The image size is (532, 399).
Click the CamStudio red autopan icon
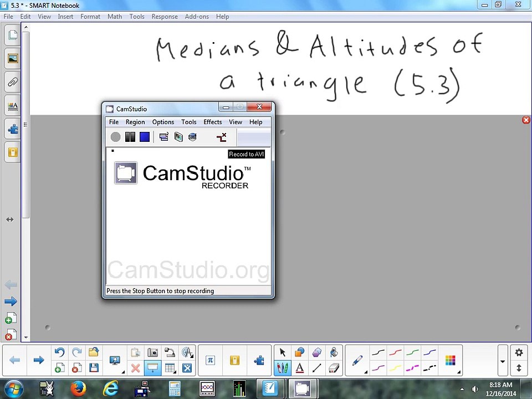(x=221, y=137)
